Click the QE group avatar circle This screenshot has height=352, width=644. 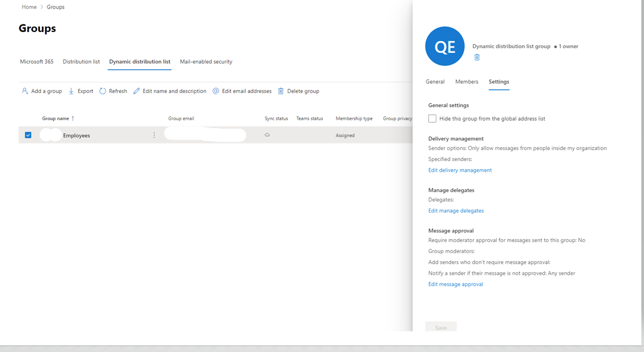[445, 46]
